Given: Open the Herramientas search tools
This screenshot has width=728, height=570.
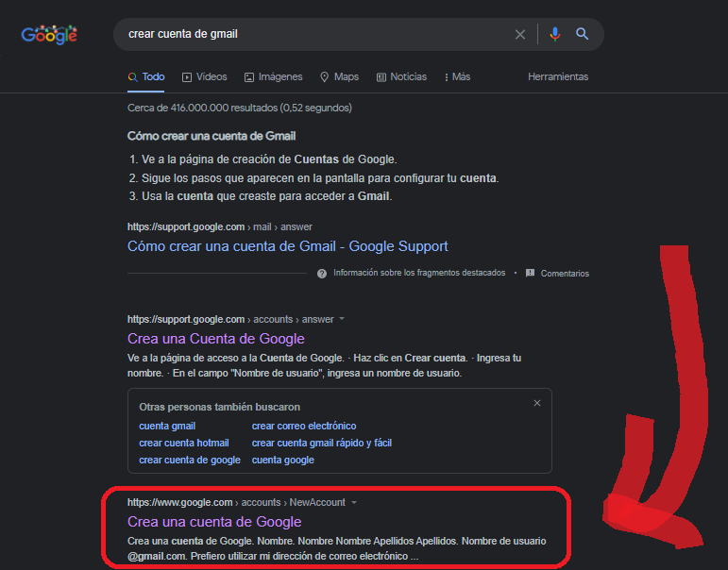Looking at the screenshot, I should (557, 77).
